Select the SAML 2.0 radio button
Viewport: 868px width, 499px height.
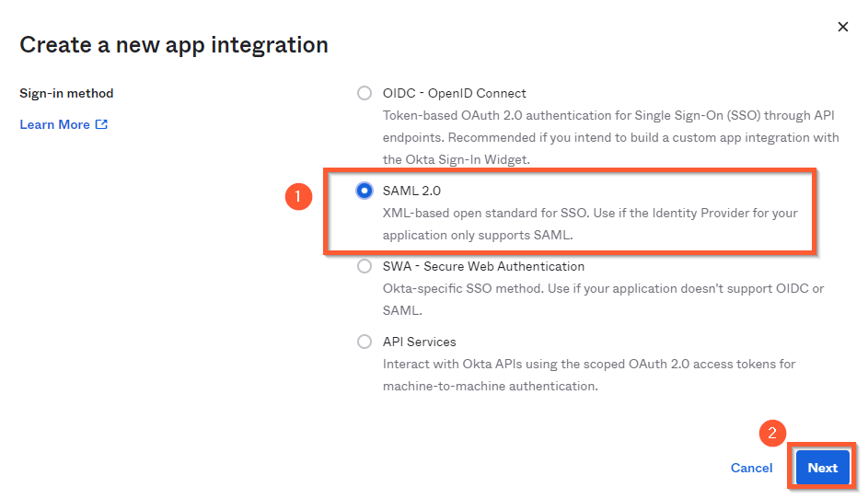point(365,191)
